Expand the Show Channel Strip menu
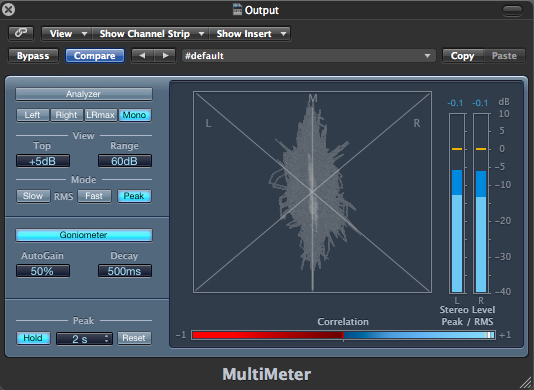 (x=150, y=34)
